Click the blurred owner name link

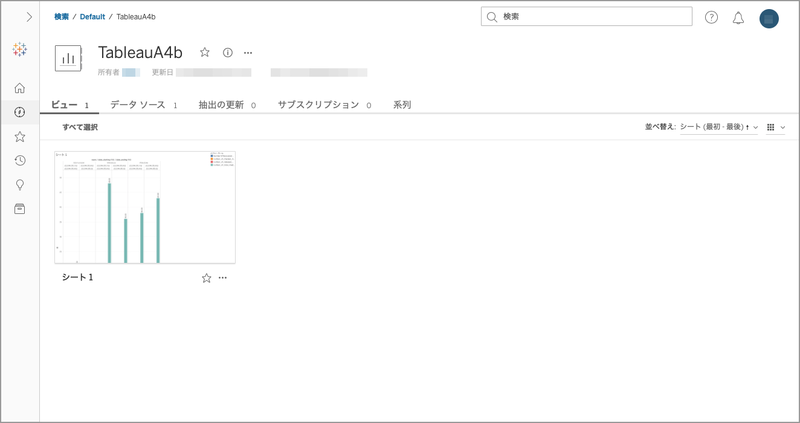130,72
